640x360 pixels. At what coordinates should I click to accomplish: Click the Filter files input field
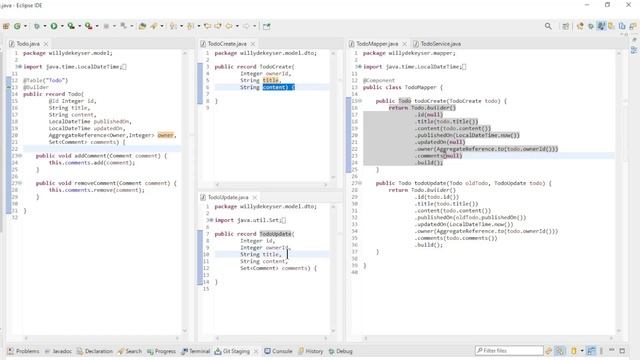tap(510, 351)
